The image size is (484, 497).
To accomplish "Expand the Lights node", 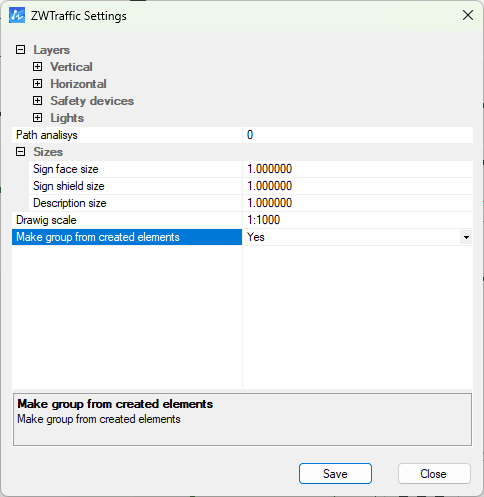I will [x=37, y=118].
